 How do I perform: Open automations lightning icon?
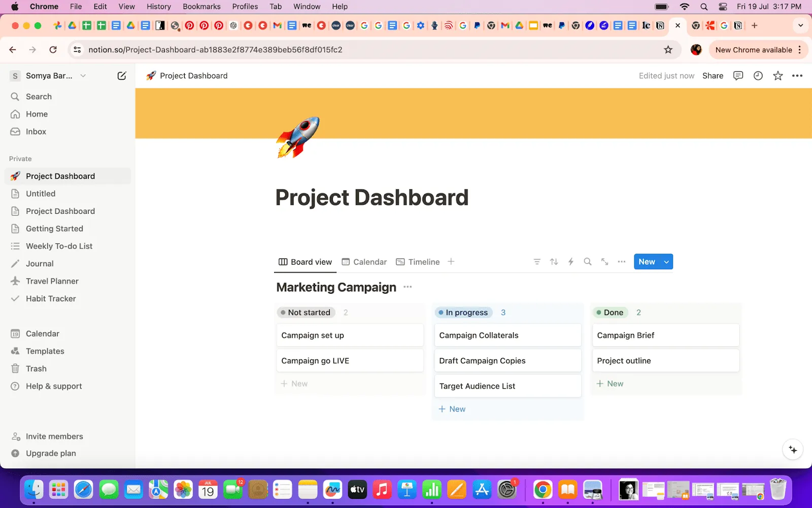571,262
